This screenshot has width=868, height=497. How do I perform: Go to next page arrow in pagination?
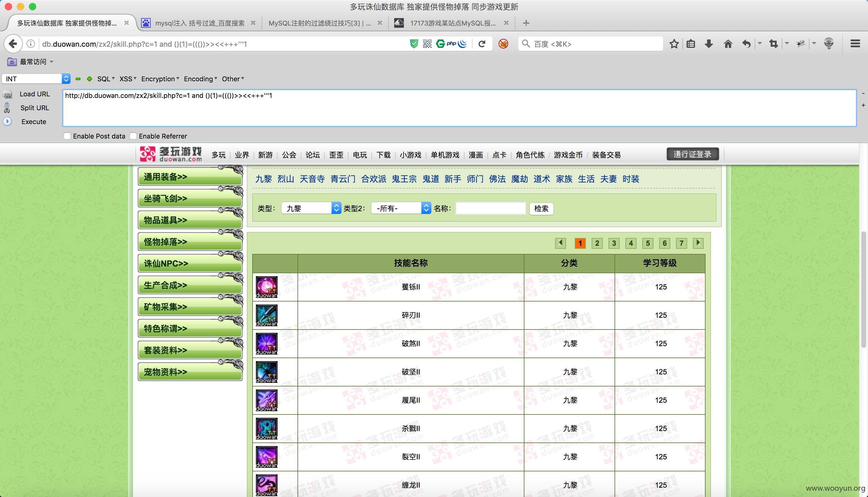(x=698, y=243)
